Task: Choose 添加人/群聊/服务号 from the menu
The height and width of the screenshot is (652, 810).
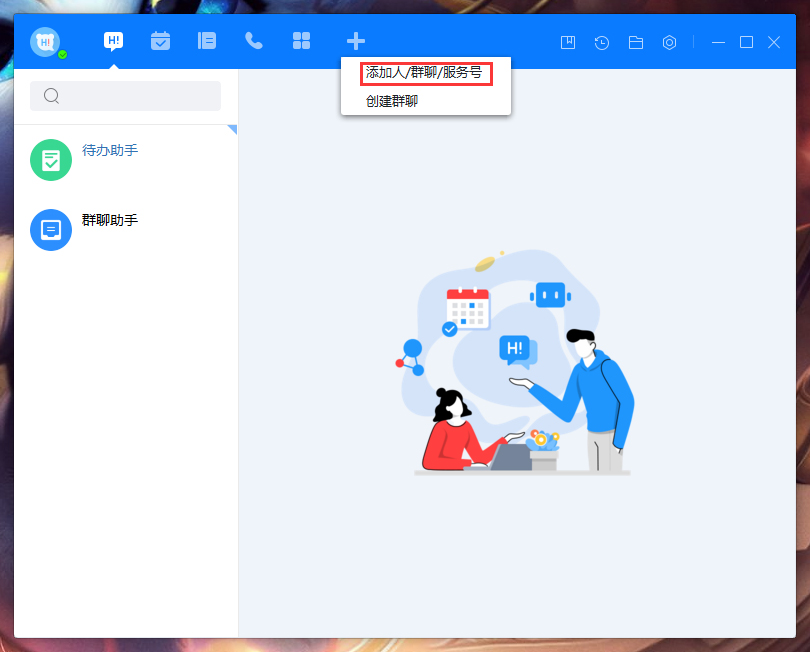Action: point(425,74)
